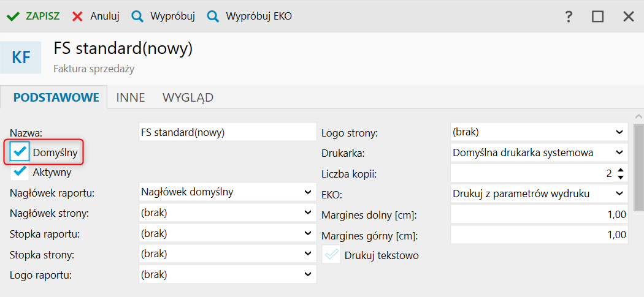644x297 pixels.
Task: Decrease Liczba kopii with down arrow
Action: click(x=621, y=178)
